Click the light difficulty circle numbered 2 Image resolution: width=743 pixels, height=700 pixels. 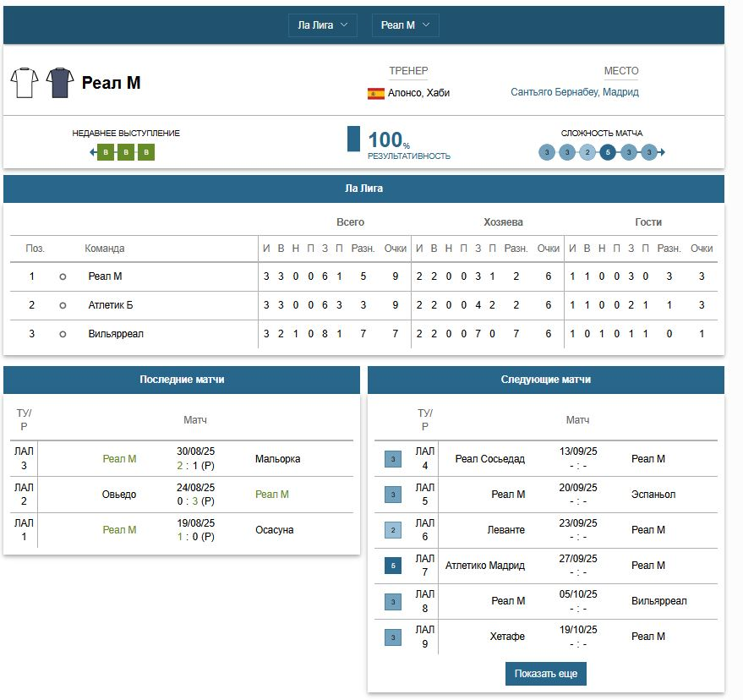(x=587, y=152)
